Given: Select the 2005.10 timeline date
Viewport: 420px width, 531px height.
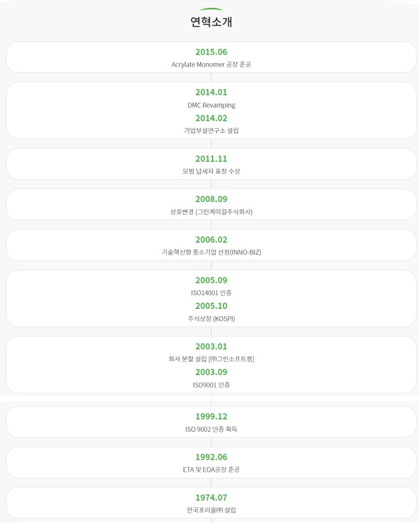Looking at the screenshot, I should pyautogui.click(x=211, y=306).
